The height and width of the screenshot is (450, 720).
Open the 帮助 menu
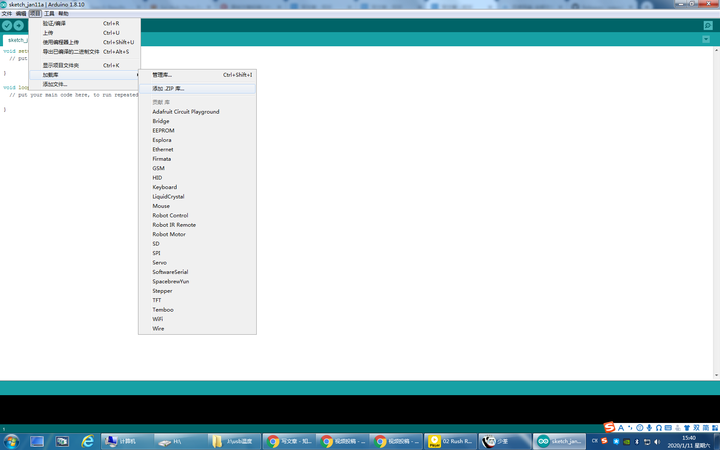[63, 14]
